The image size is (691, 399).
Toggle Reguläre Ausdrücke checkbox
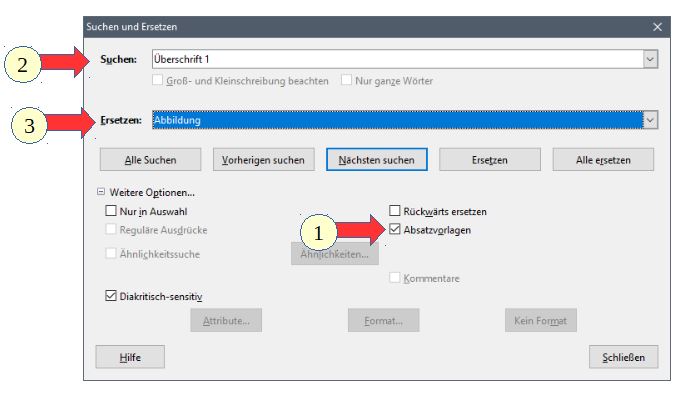[111, 229]
